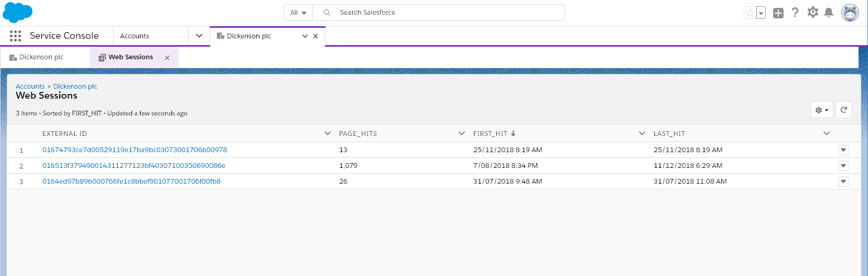Screen dimensions: 868x276
Task: Click the 11/12/2018 6:29 AM cell
Action: point(688,165)
